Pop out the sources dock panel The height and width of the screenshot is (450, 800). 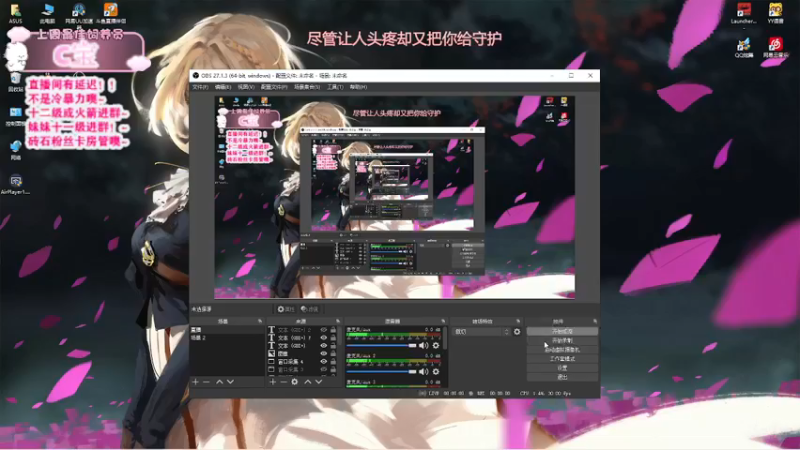click(338, 321)
